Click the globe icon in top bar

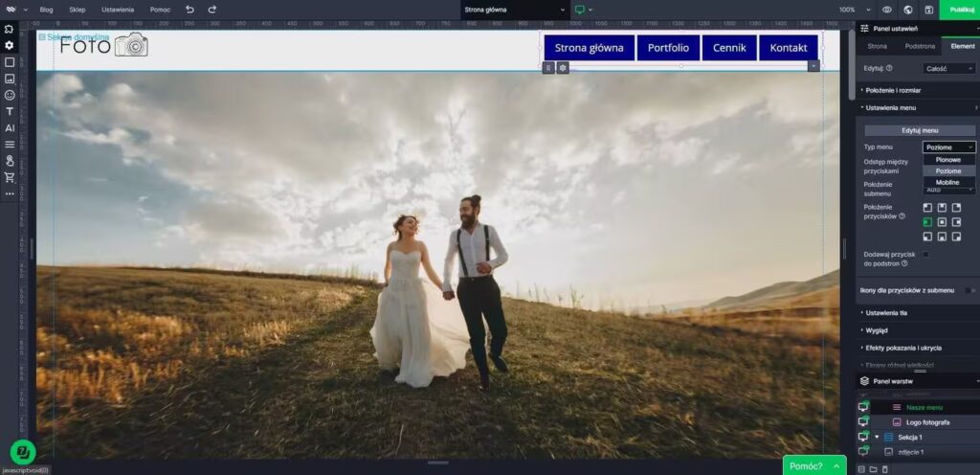pos(908,10)
